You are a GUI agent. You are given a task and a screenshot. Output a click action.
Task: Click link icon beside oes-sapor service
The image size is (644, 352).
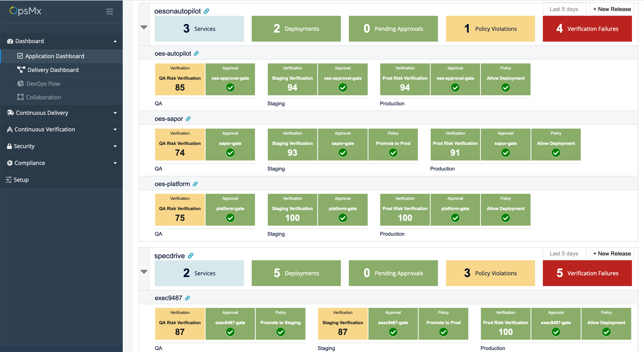(188, 119)
